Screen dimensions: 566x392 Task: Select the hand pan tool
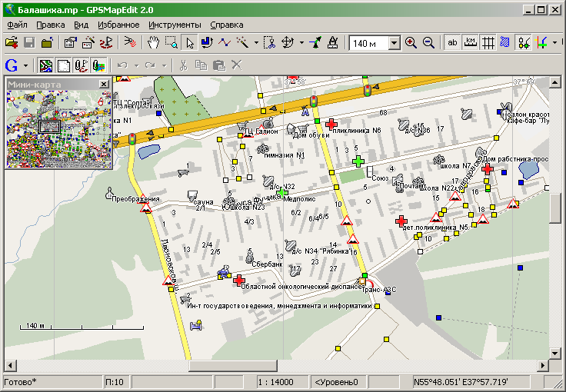point(154,43)
